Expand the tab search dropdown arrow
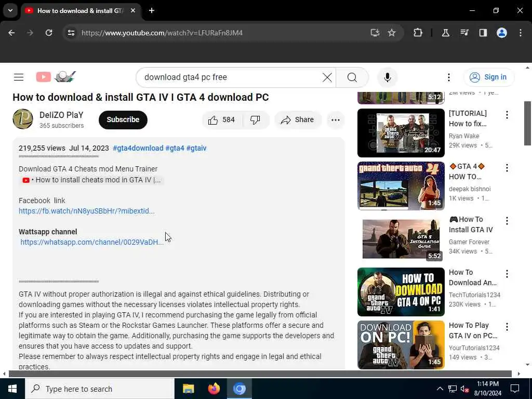 pos(10,10)
